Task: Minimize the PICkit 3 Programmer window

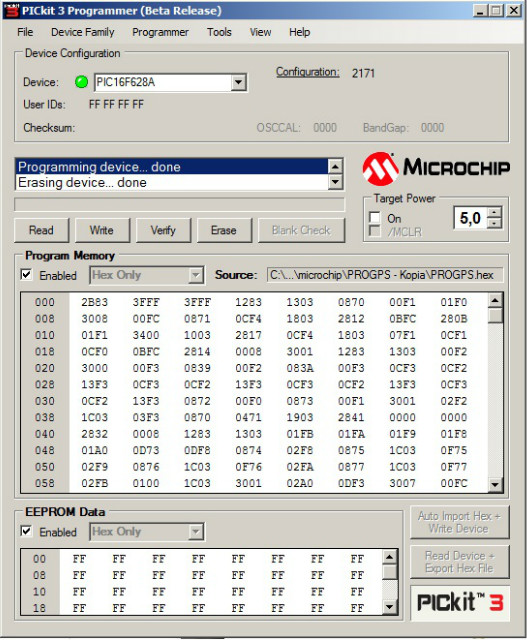Action: pos(480,11)
